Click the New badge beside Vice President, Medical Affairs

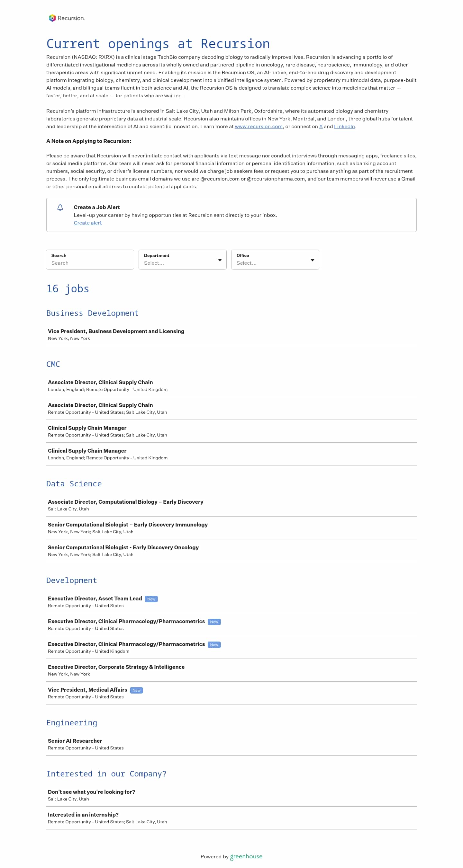tap(136, 690)
